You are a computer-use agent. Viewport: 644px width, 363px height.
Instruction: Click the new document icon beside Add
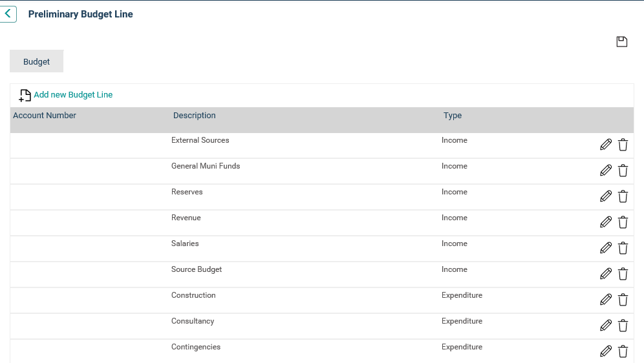pyautogui.click(x=25, y=96)
